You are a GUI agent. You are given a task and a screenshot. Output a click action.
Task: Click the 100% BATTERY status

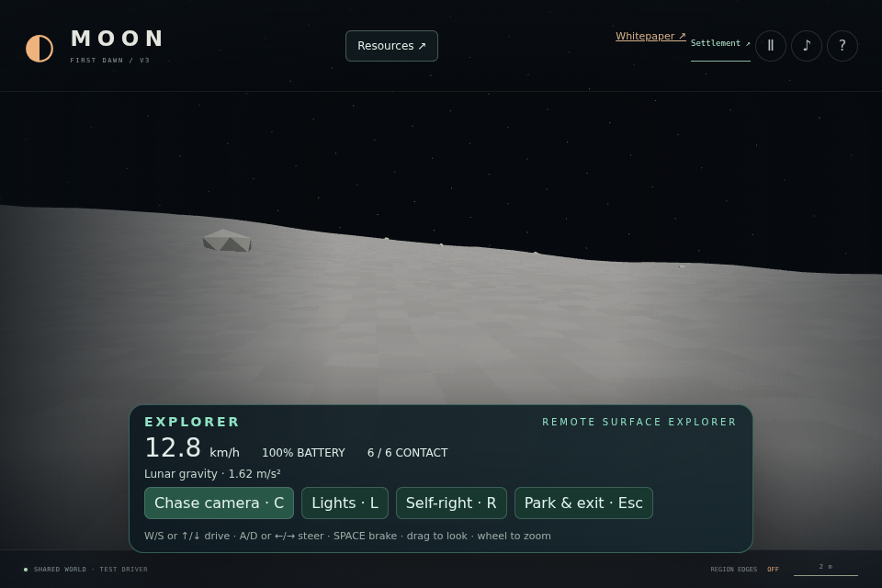click(303, 453)
